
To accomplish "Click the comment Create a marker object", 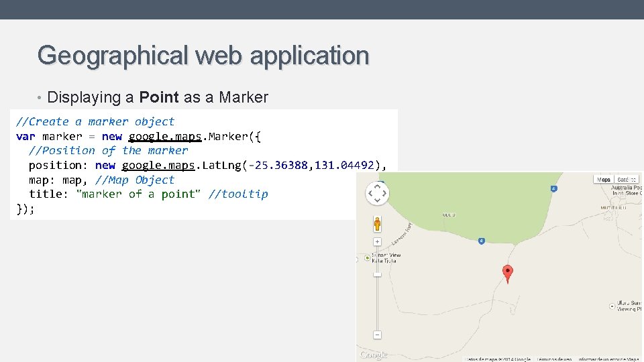I will (x=95, y=121).
